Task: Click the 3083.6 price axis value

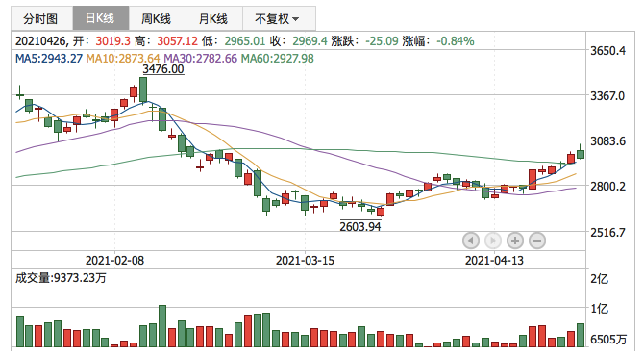Action: [607, 141]
